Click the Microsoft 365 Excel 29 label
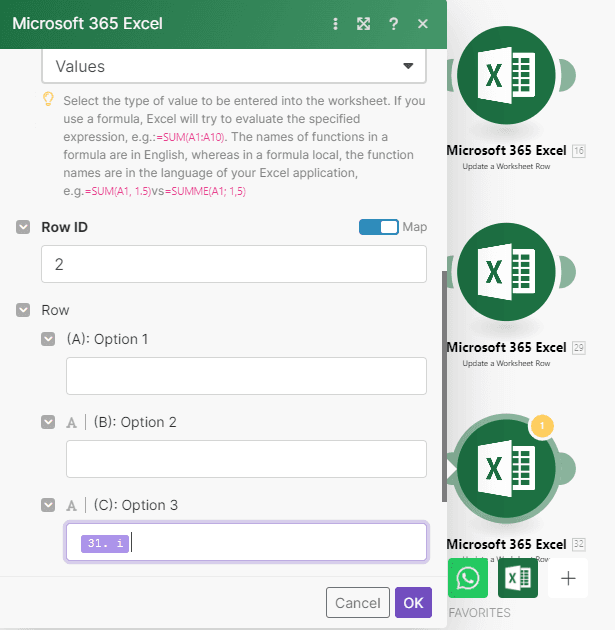Viewport: 615px width, 630px height. tap(507, 347)
